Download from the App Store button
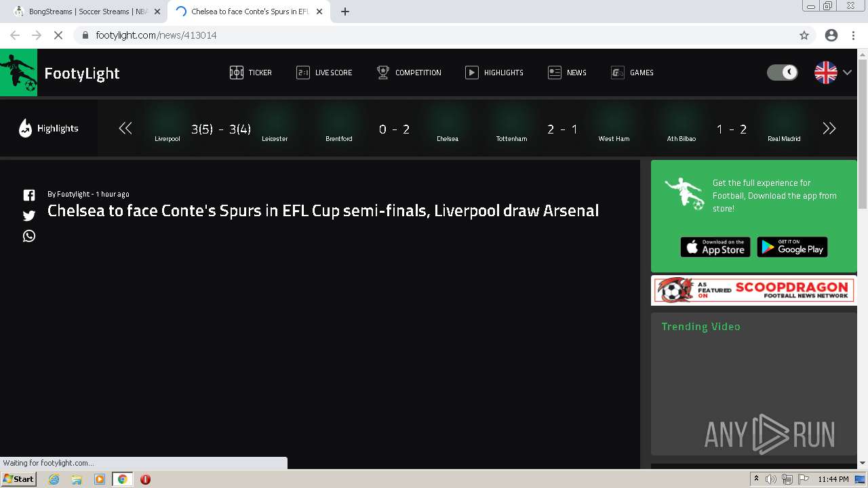Viewport: 868px width, 488px height. pos(715,247)
